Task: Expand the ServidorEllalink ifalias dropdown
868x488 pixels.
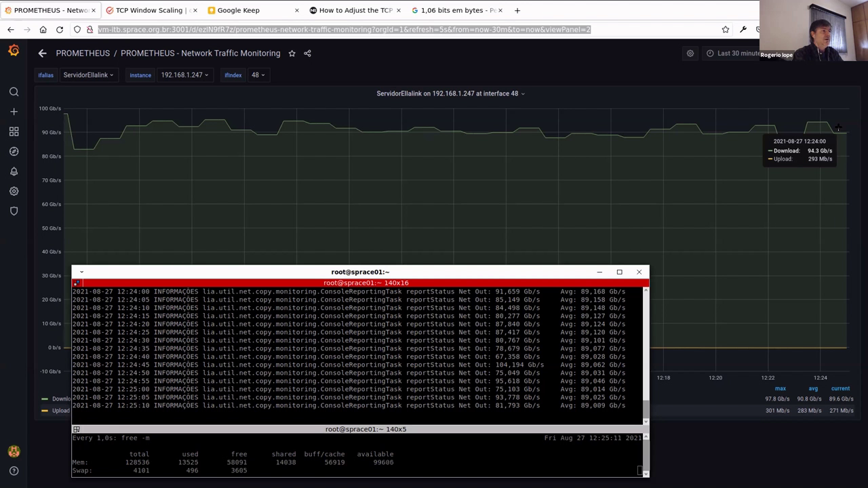Action: 88,75
